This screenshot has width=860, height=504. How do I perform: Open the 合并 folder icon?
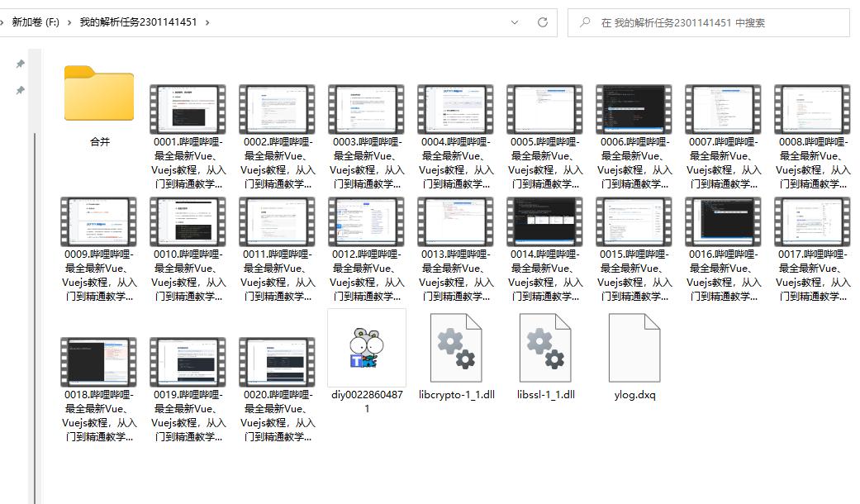tap(99, 93)
